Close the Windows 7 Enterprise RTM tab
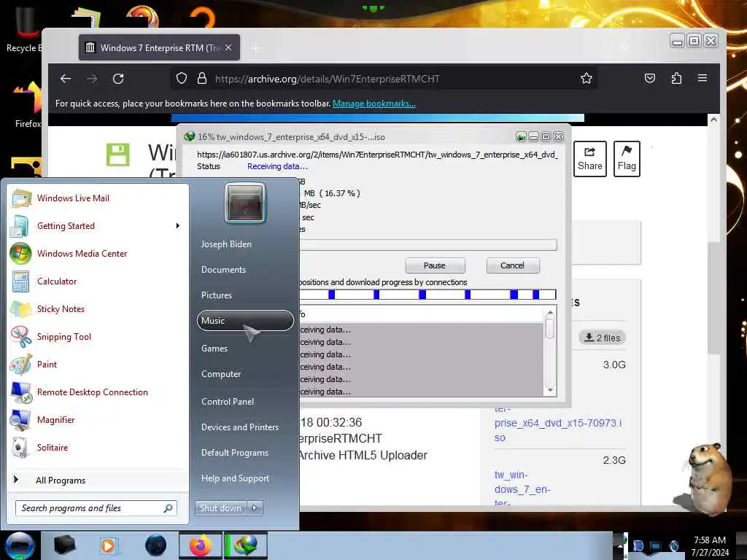The height and width of the screenshot is (560, 747). (x=228, y=47)
